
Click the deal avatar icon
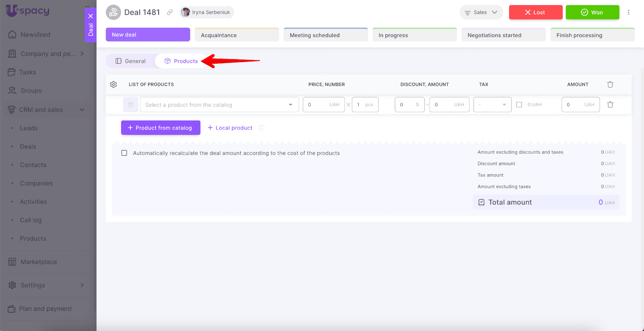coord(113,12)
